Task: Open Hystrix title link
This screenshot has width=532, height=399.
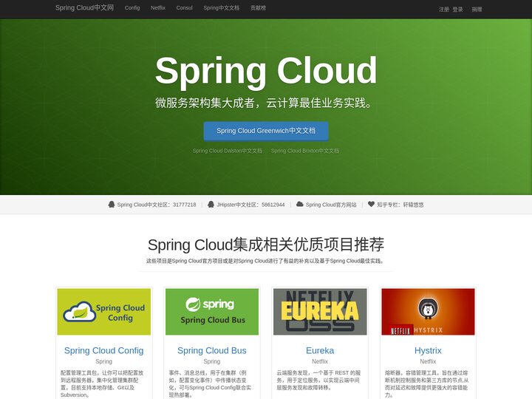Action: pyautogui.click(x=428, y=350)
